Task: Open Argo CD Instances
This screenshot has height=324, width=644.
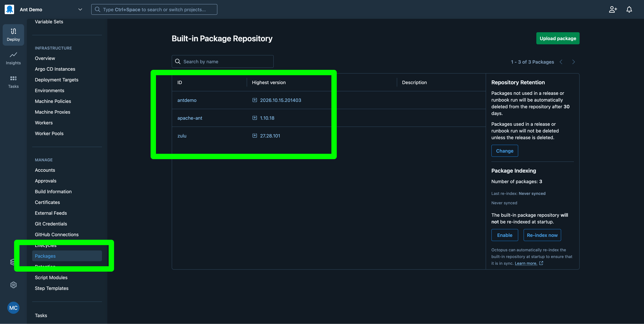Action: click(55, 69)
